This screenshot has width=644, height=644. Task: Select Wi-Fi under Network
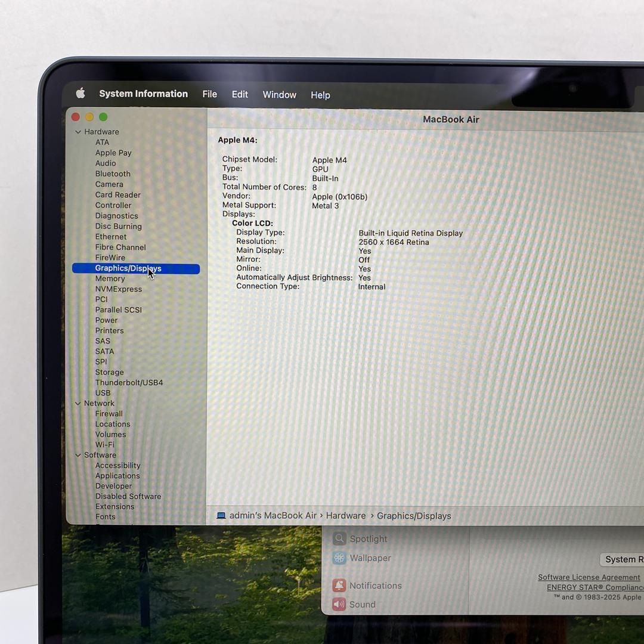[105, 445]
